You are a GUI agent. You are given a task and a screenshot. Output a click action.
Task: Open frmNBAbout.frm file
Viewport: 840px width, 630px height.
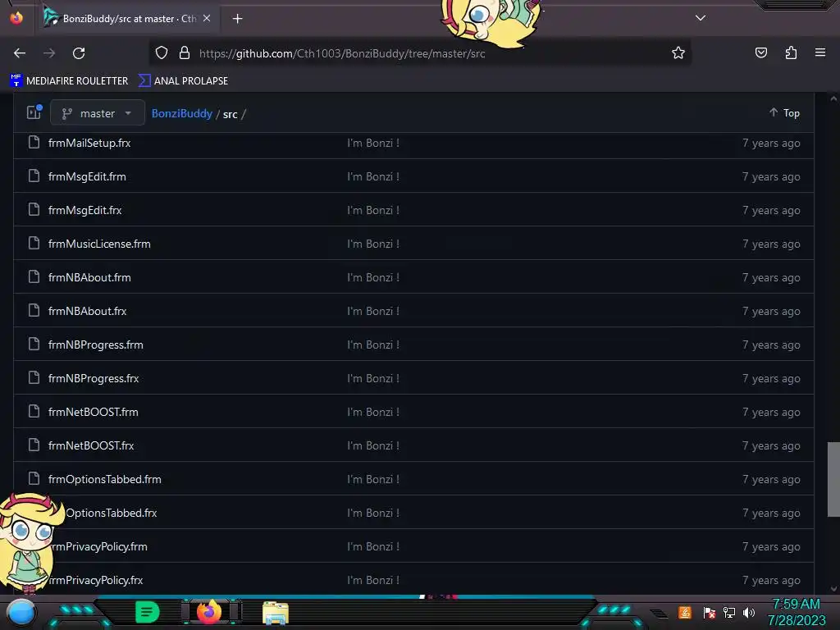click(89, 277)
